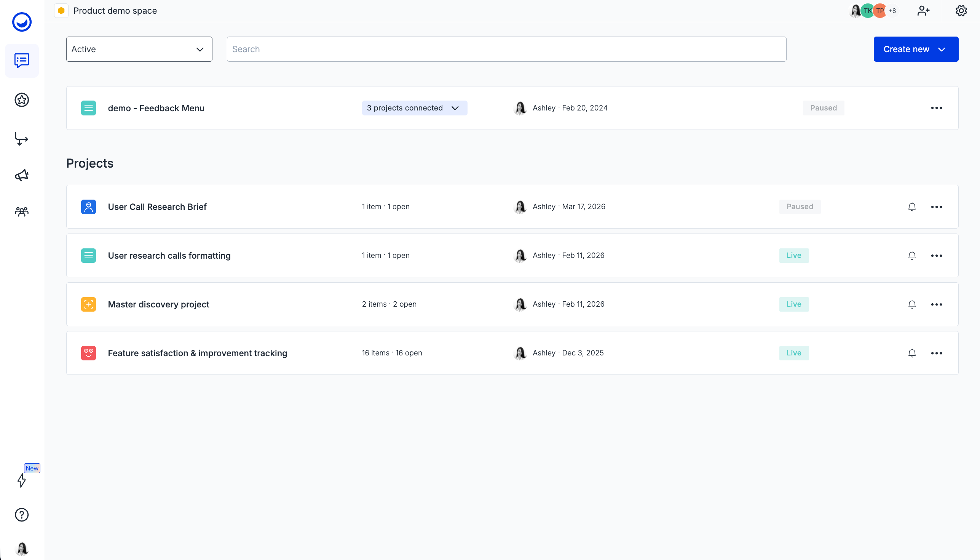Viewport: 980px width, 560px height.
Task: Open more options for demo - Feedback Menu
Action: (x=936, y=108)
